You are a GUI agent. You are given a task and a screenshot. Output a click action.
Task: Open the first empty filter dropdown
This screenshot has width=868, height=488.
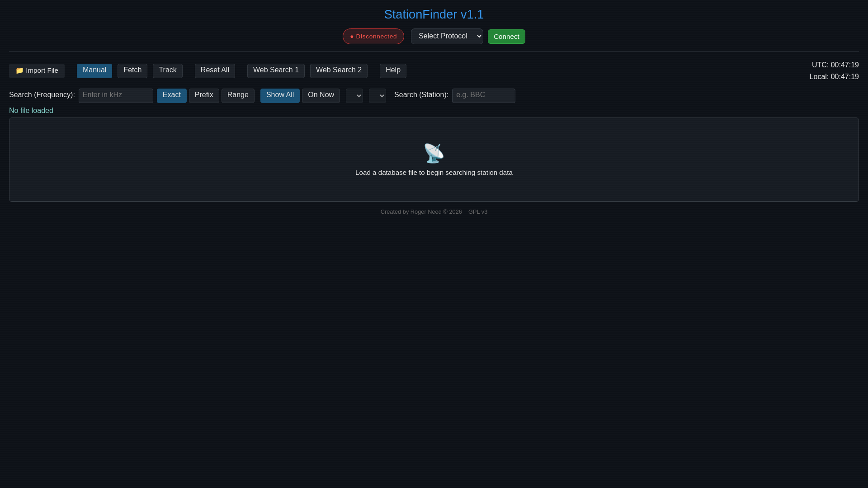point(354,95)
